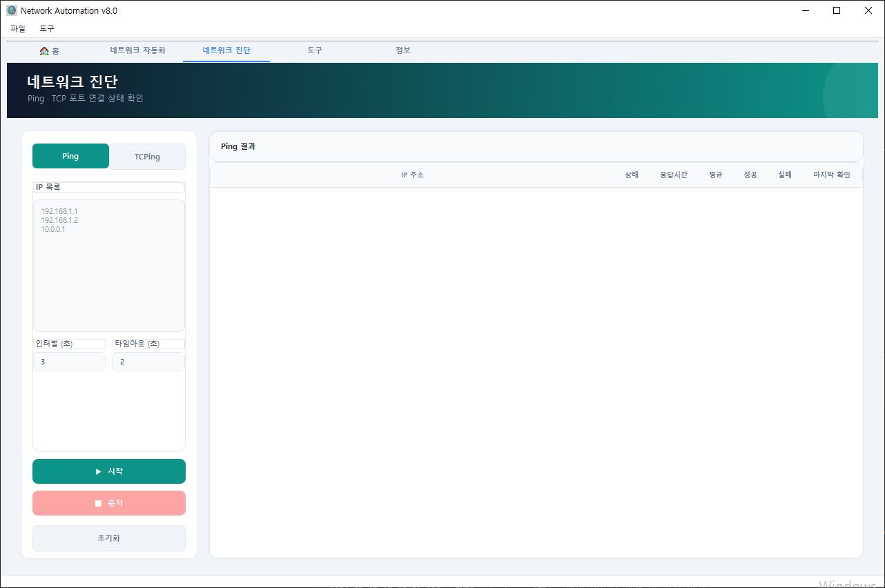
Task: Click the IP 목록 text area
Action: pyautogui.click(x=109, y=266)
